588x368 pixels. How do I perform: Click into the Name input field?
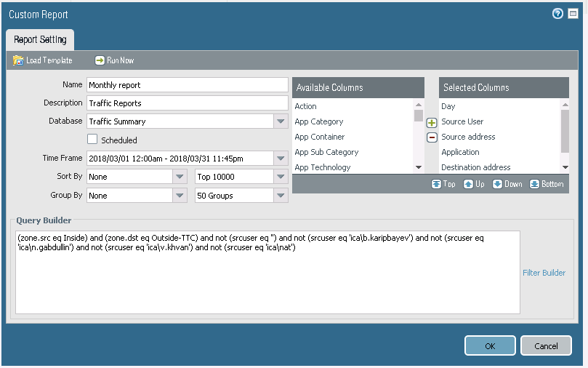(x=187, y=85)
